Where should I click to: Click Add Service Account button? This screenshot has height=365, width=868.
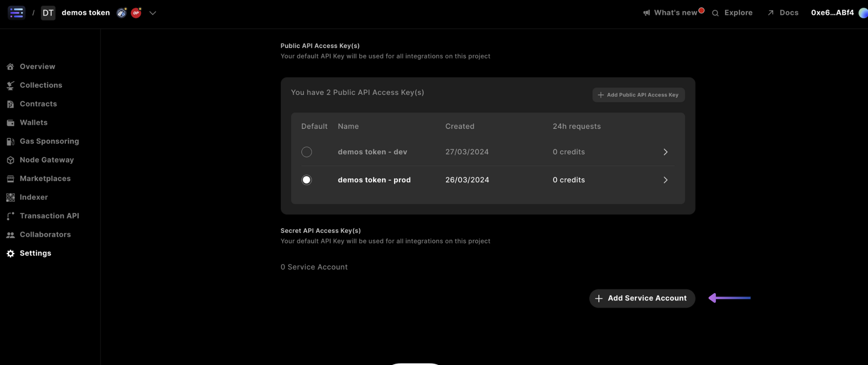point(641,298)
